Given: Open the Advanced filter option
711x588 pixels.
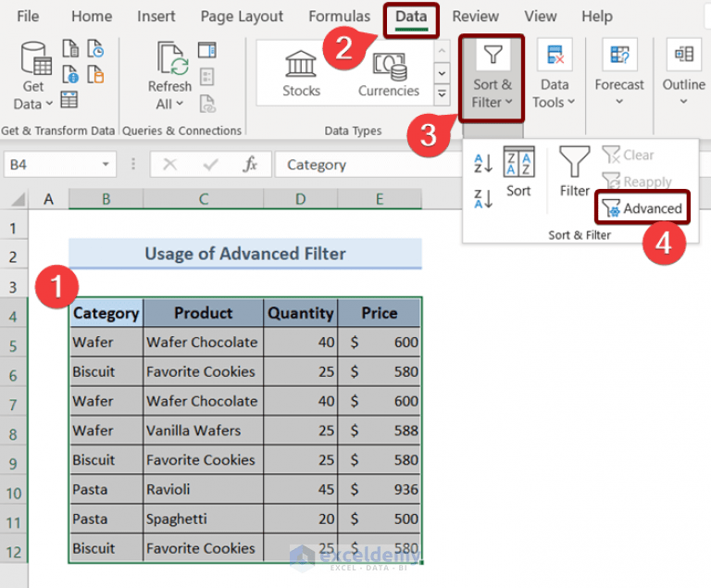Looking at the screenshot, I should [642, 208].
